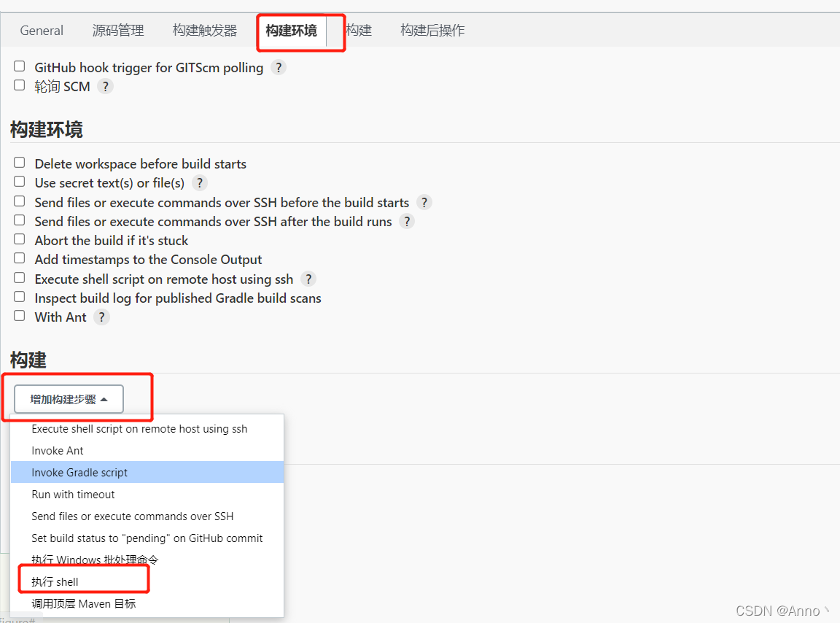The image size is (840, 623).
Task: Open help for Execute shell script on remote host
Action: pyautogui.click(x=308, y=279)
